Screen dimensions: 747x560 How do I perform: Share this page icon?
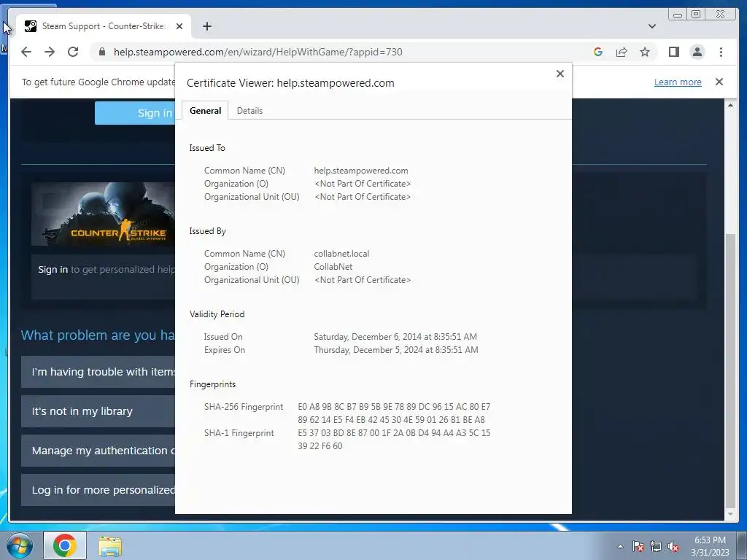pos(622,52)
